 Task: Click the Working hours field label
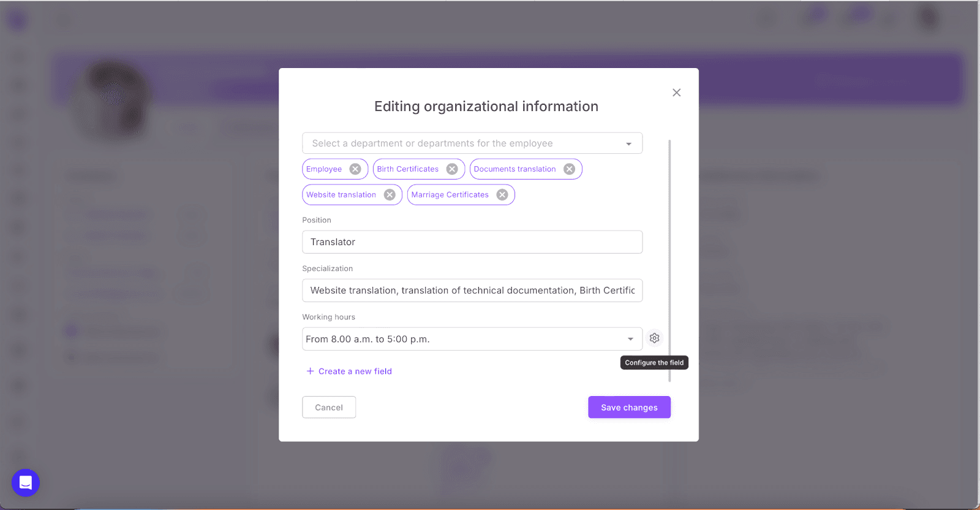click(329, 317)
